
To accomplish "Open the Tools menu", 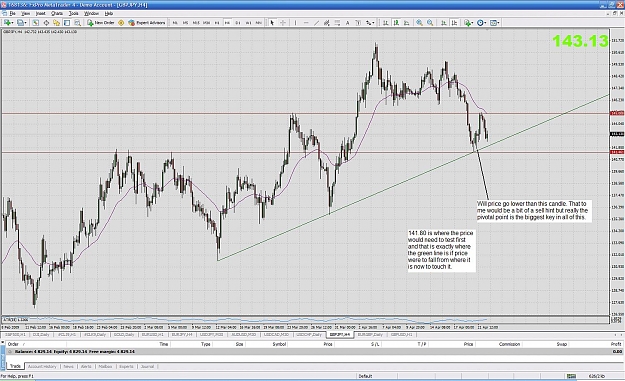I will 74,14.
